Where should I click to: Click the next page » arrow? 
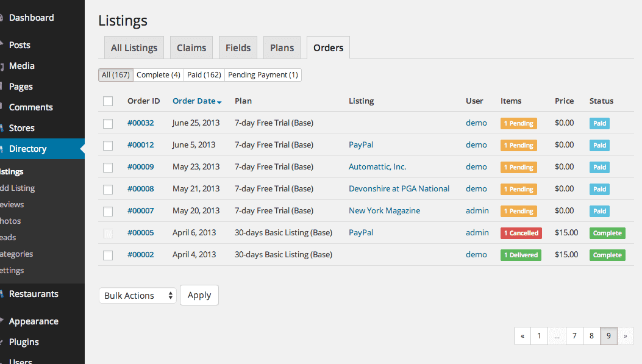[x=626, y=336]
